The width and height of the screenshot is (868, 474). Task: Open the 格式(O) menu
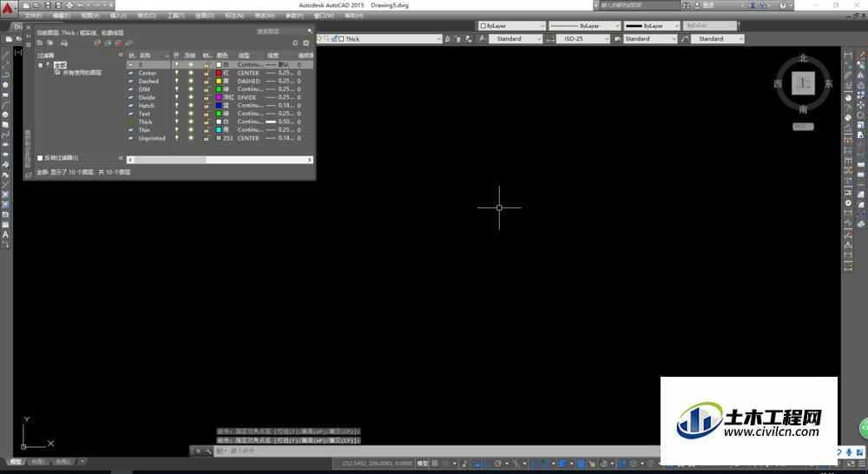[147, 16]
